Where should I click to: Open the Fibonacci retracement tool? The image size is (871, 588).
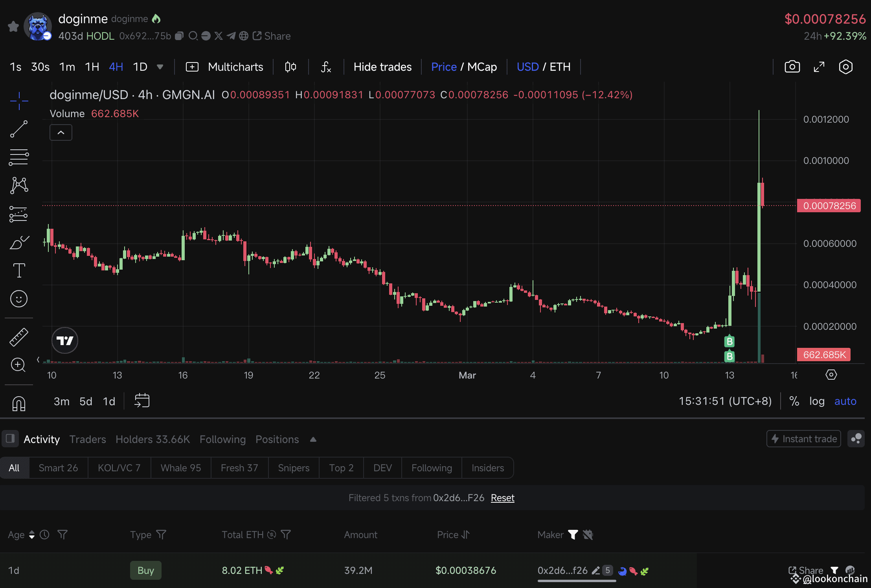[x=18, y=157]
